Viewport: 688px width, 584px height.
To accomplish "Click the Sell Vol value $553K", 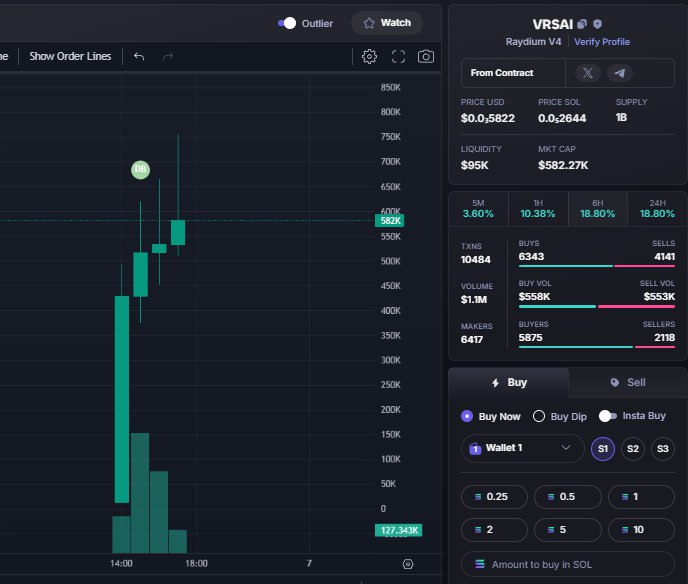I will [659, 297].
